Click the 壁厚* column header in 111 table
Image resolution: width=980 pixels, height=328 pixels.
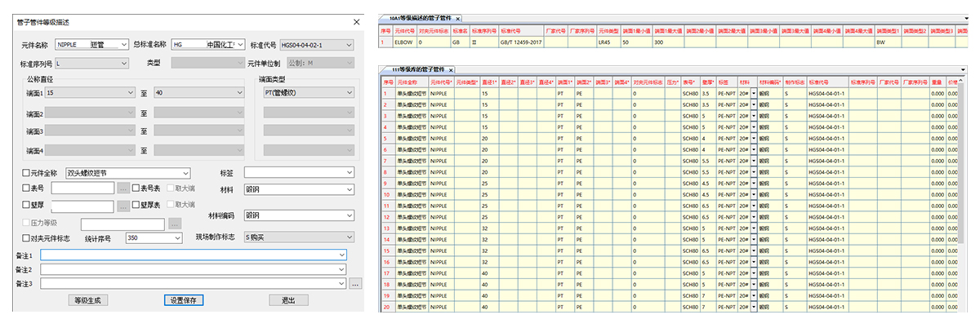[707, 82]
